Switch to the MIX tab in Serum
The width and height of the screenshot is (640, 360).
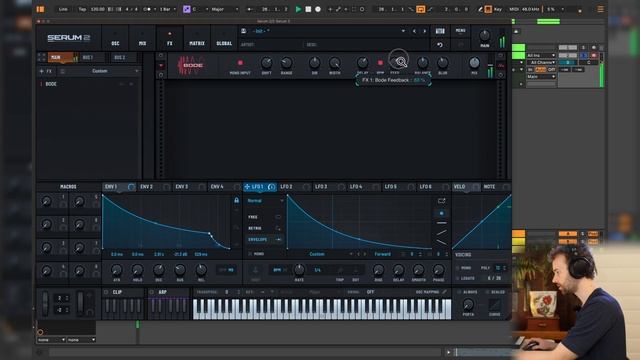[142, 38]
